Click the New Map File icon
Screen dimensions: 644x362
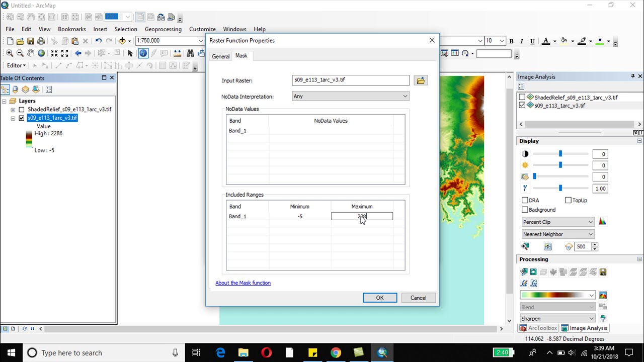coord(10,41)
